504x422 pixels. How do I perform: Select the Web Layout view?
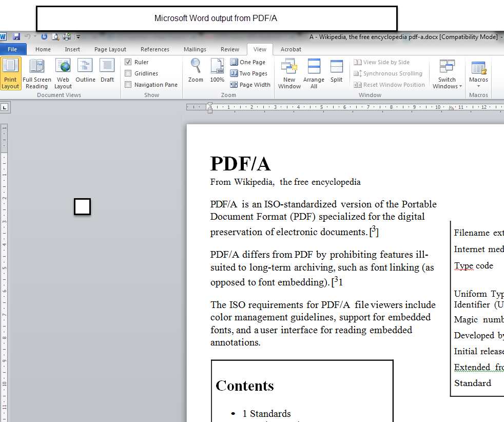pos(63,73)
